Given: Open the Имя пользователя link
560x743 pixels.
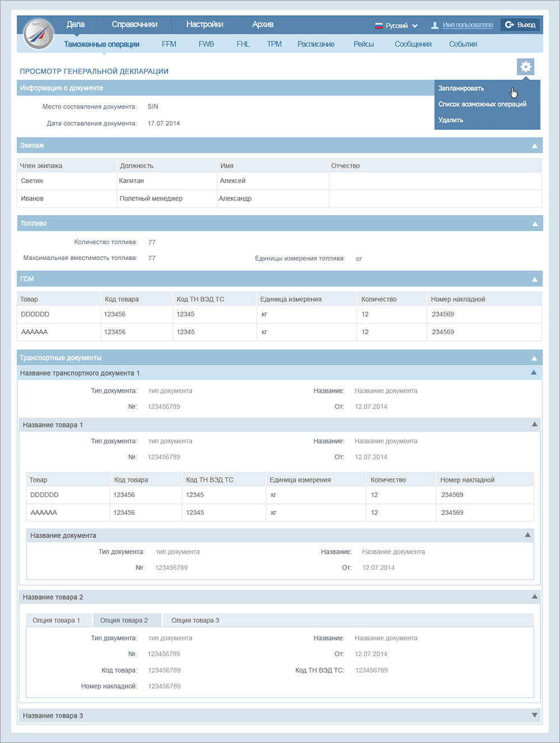Looking at the screenshot, I should (468, 25).
